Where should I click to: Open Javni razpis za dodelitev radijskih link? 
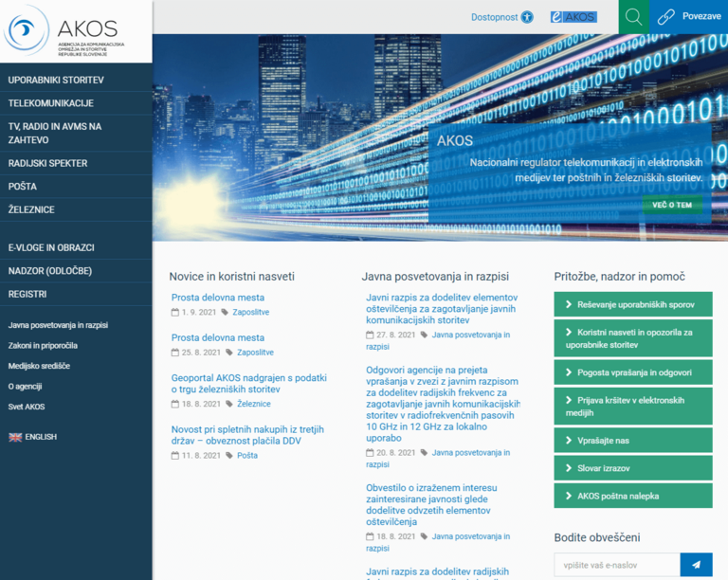click(437, 571)
